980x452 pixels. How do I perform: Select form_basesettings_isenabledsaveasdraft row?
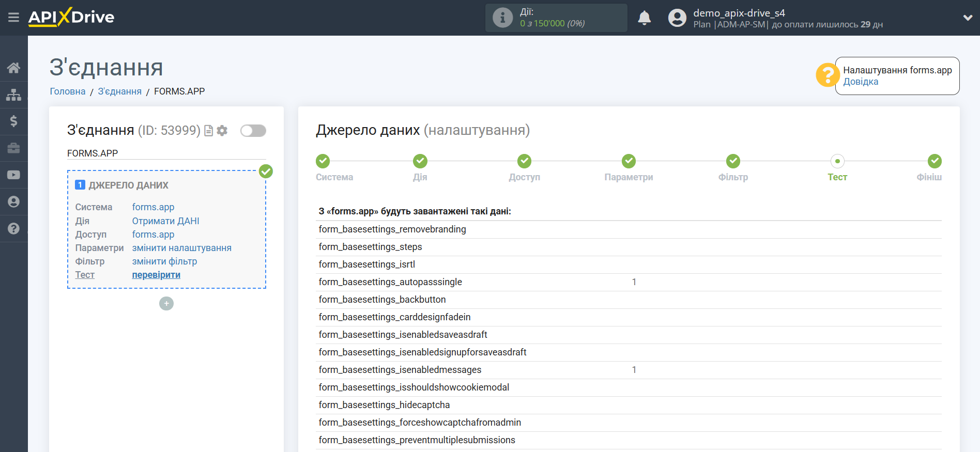pyautogui.click(x=629, y=335)
